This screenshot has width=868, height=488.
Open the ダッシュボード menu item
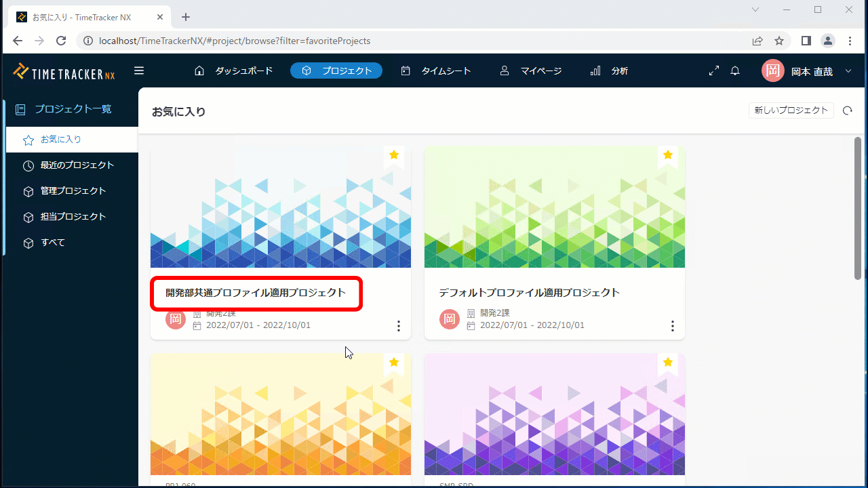(234, 70)
